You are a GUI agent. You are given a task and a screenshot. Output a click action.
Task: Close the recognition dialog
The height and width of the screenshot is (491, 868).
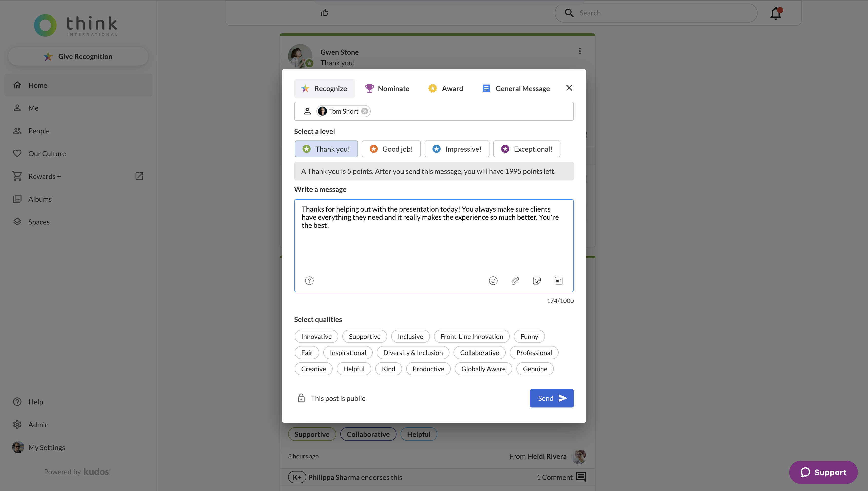coord(569,88)
